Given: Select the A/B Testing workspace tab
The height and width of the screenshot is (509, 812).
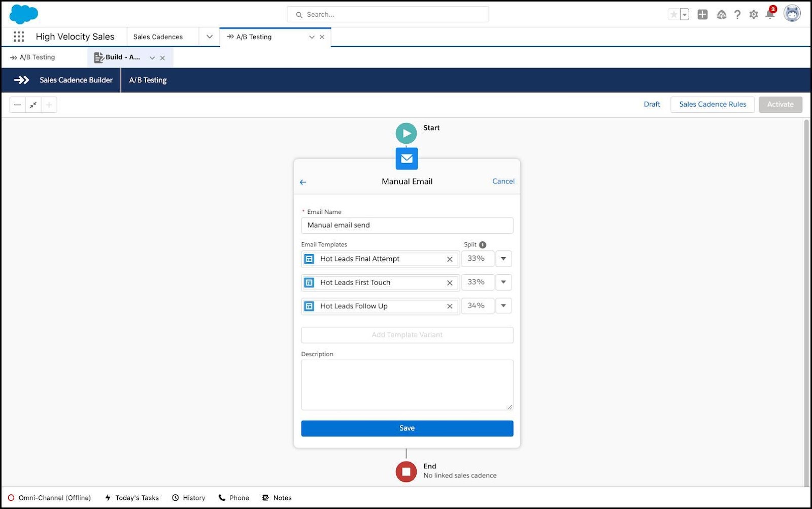Looking at the screenshot, I should click(254, 37).
